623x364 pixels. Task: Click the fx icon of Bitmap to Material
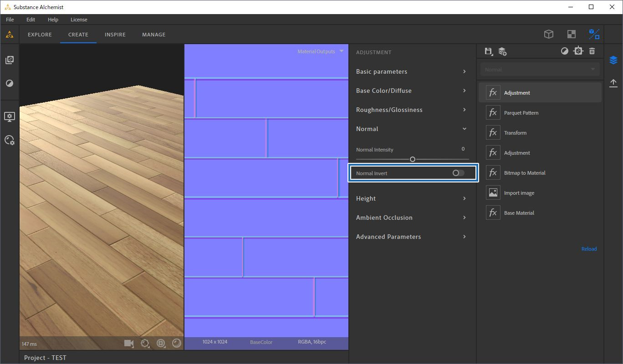pos(493,173)
